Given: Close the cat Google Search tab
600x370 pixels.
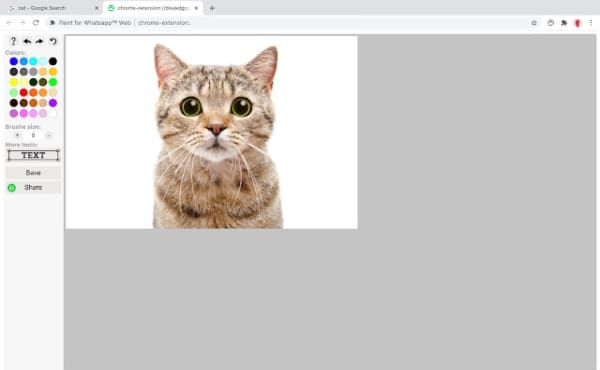Looking at the screenshot, I should pyautogui.click(x=96, y=8).
